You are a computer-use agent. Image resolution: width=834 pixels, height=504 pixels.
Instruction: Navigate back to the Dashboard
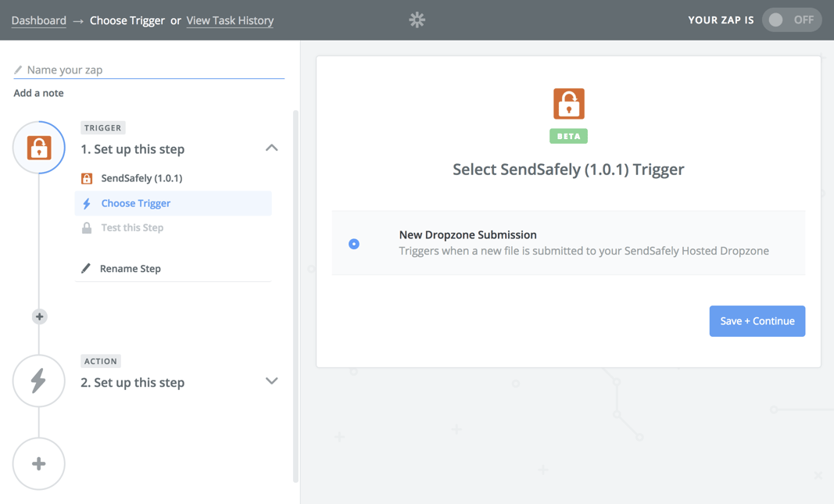coord(38,20)
